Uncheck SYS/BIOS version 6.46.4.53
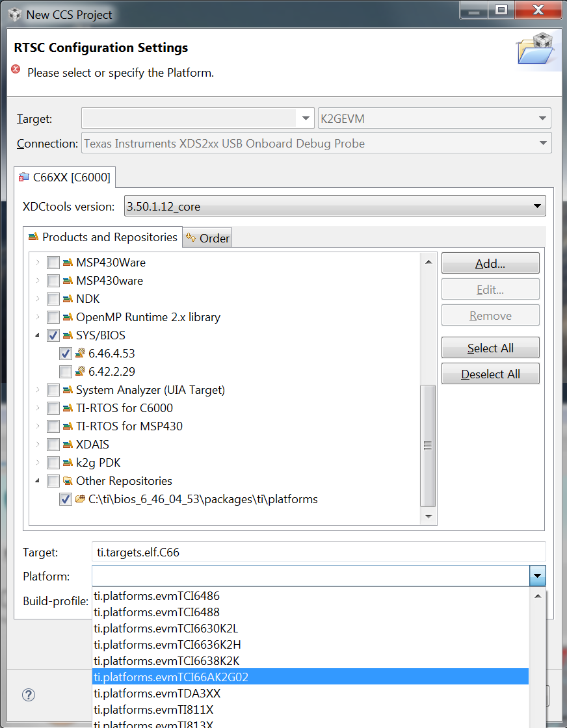Viewport: 567px width, 728px height. tap(66, 354)
